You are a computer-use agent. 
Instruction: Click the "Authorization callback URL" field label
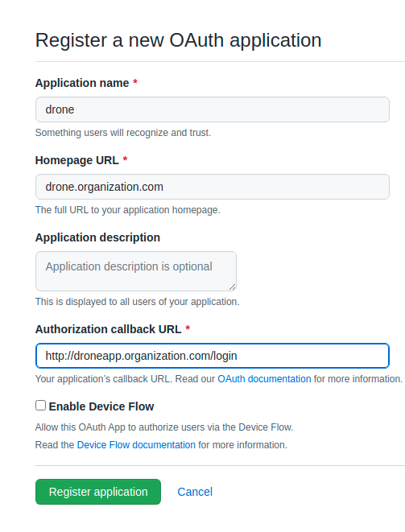tap(108, 329)
